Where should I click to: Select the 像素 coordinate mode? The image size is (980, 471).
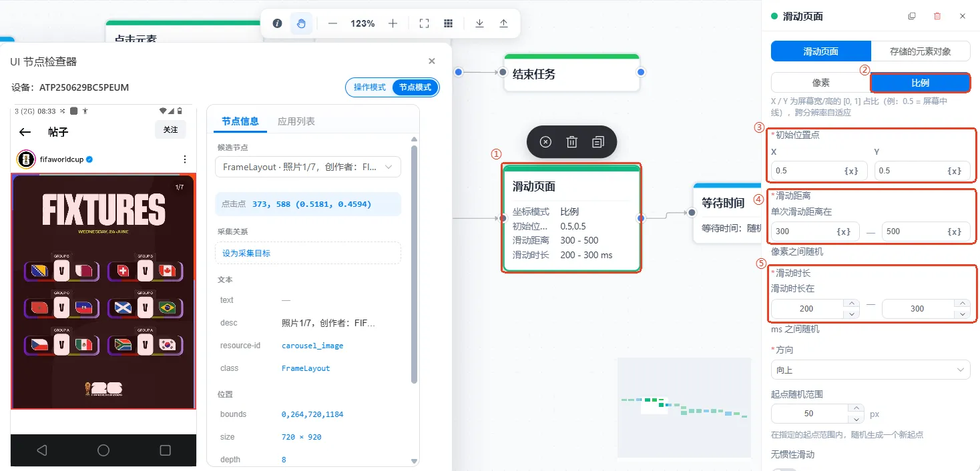coord(820,83)
